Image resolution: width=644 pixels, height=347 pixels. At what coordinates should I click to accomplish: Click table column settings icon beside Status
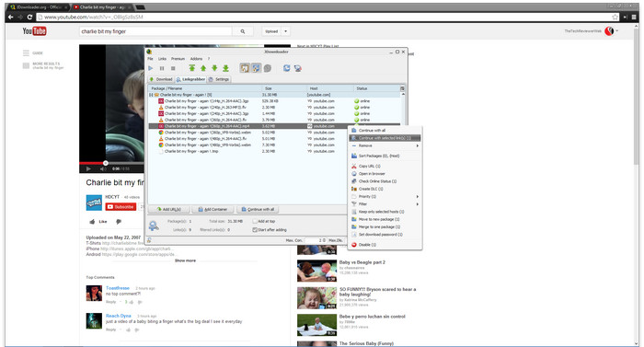402,88
